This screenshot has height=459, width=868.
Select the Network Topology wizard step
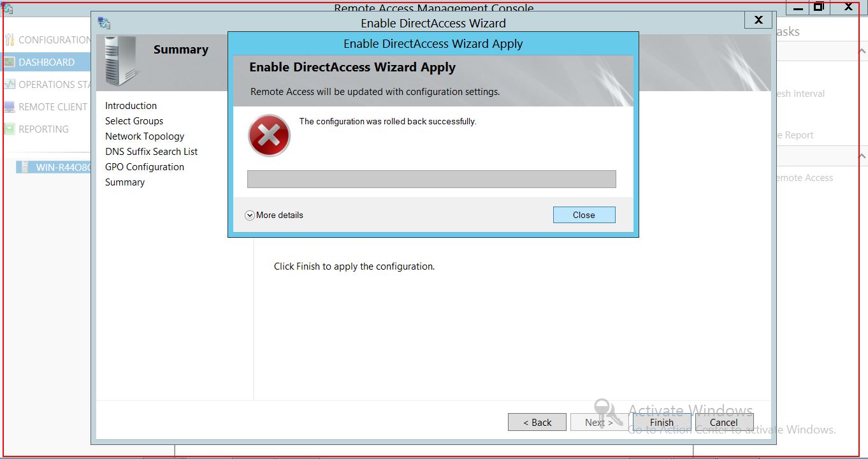tap(145, 136)
